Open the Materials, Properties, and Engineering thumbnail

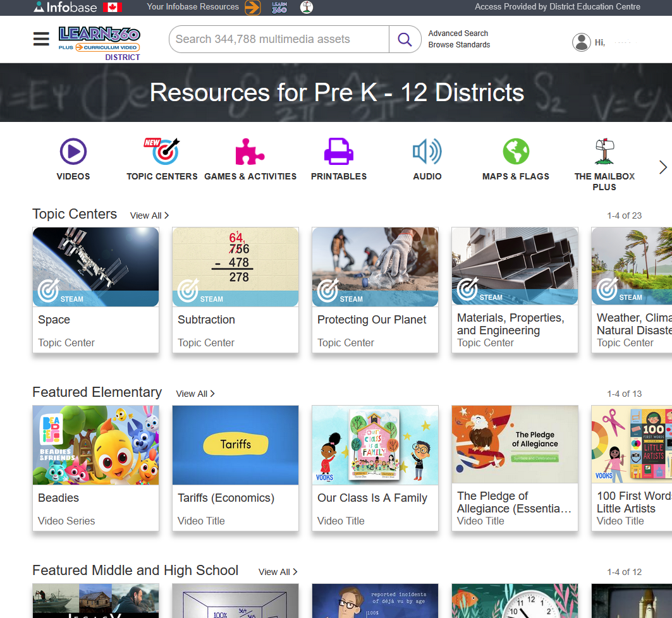pos(515,266)
